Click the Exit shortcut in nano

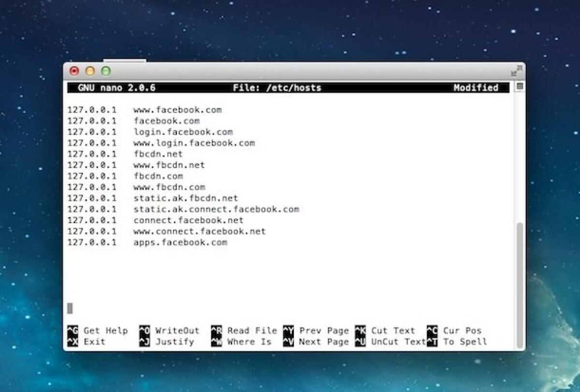tap(95, 342)
